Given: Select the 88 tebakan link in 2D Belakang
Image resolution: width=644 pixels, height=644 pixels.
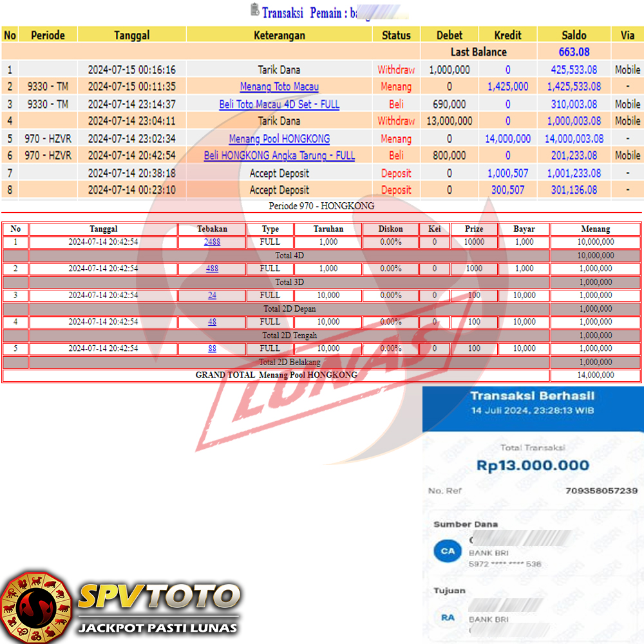Looking at the screenshot, I should (212, 348).
